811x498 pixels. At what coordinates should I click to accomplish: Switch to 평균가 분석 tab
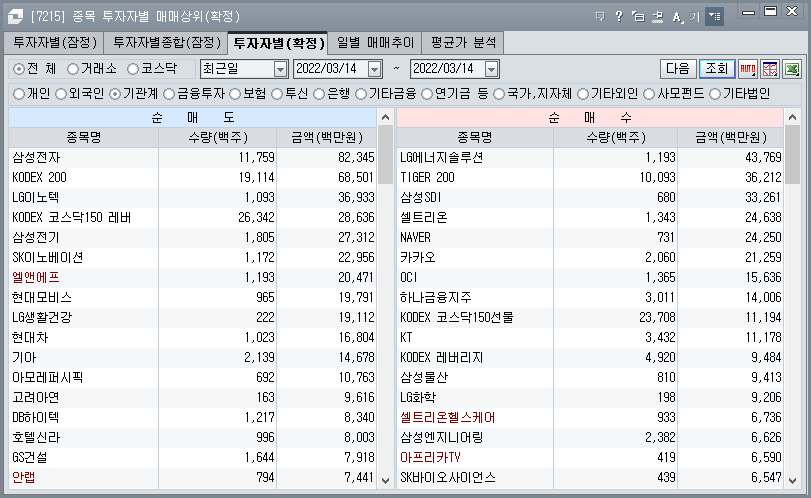[x=463, y=43]
